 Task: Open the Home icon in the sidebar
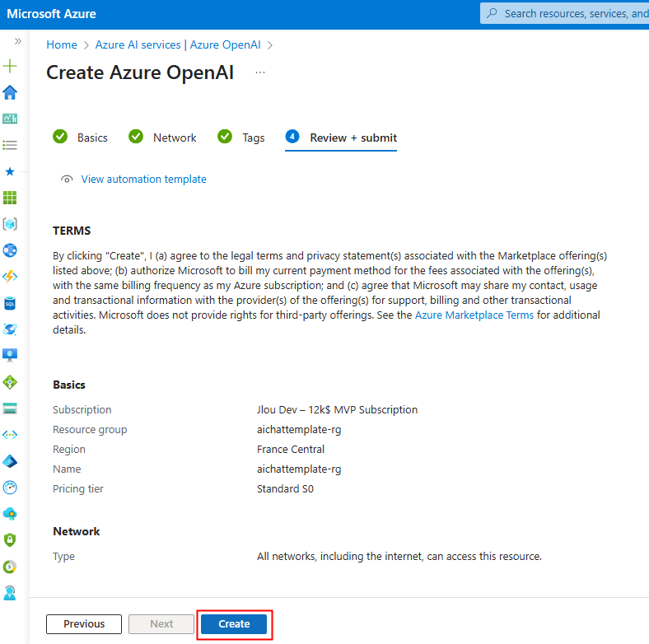coord(10,92)
